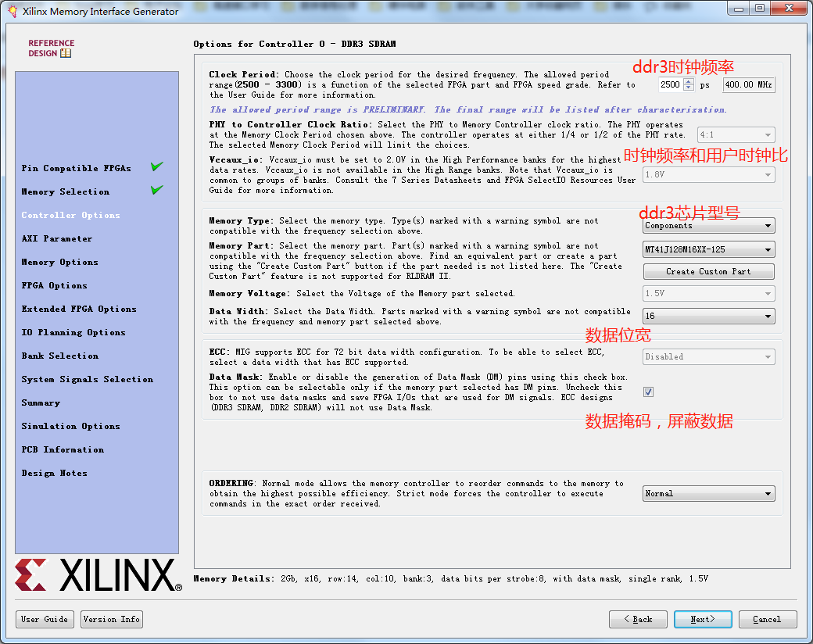Open the Memory Part dropdown for MT41J128M16XX-125
813x644 pixels.
707,250
